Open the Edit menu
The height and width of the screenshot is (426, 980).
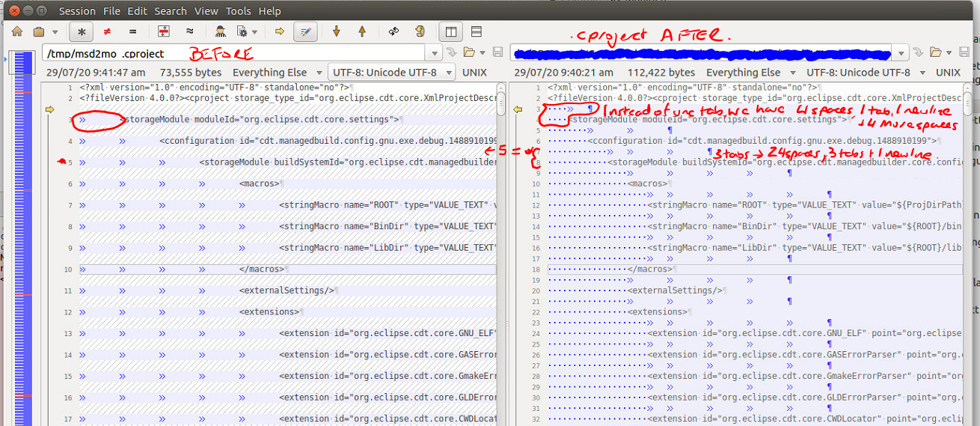click(x=137, y=10)
